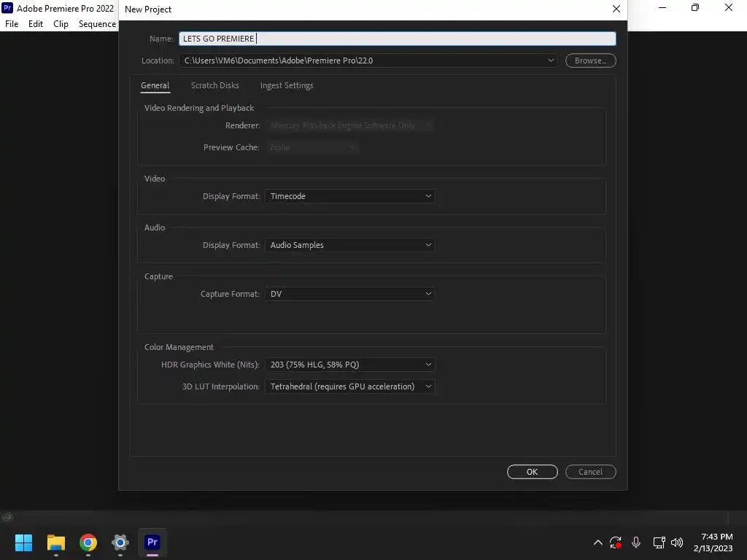Viewport: 747px width, 560px height.
Task: Click the project Name input field
Action: [398, 39]
